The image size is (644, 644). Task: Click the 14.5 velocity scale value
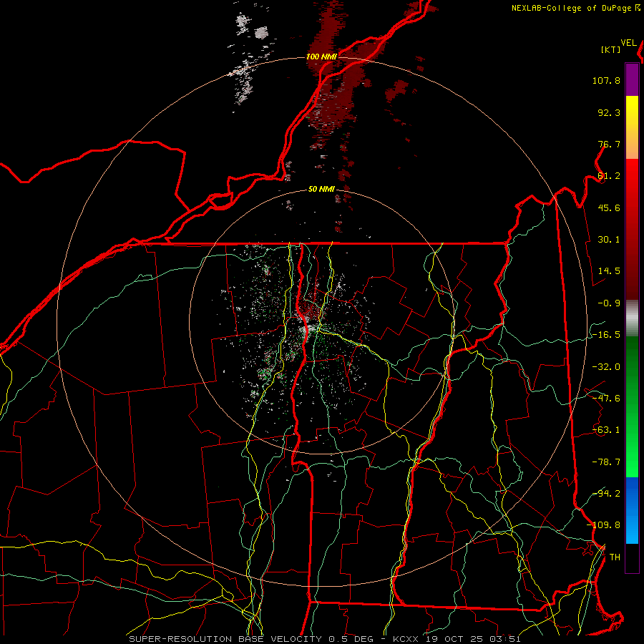point(609,271)
